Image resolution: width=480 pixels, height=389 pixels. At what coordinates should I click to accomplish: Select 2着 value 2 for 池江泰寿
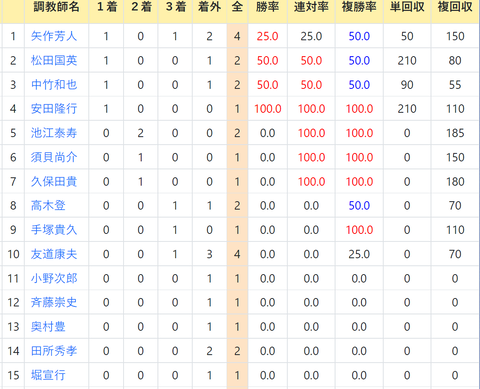pyautogui.click(x=141, y=133)
